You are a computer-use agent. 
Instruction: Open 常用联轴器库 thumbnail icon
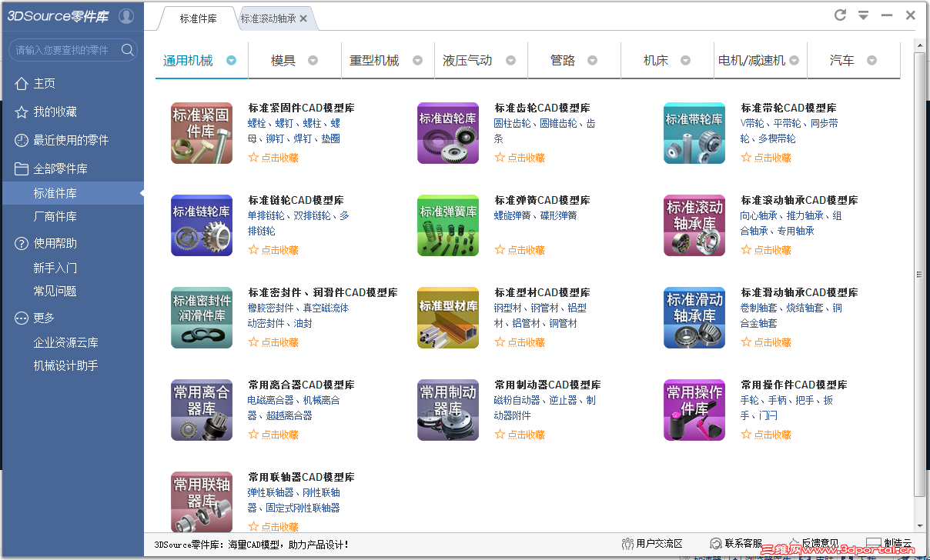202,501
